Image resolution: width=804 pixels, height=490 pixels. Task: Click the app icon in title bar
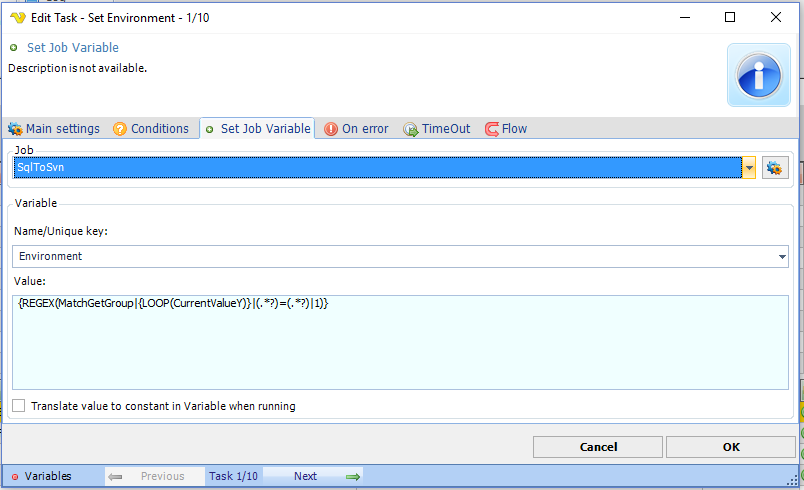tap(17, 17)
